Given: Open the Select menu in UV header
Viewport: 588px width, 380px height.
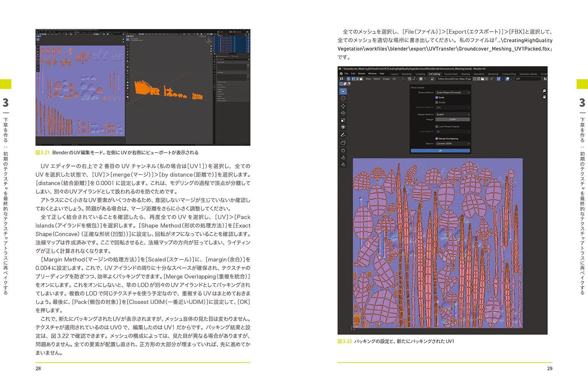Looking at the screenshot, I should (377, 79).
